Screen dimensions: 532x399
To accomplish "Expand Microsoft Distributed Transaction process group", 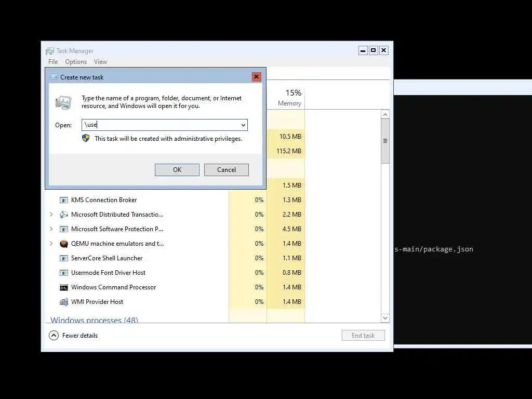I will [51, 215].
